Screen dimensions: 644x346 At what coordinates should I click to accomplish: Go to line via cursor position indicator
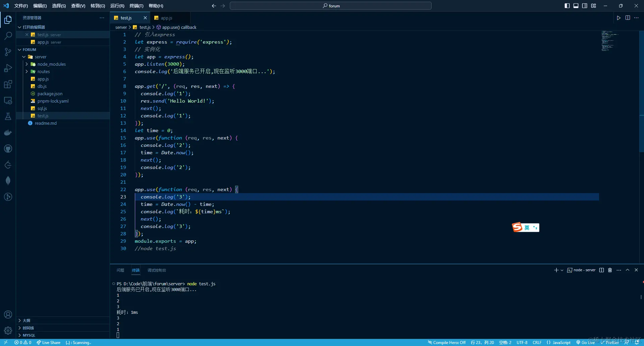tap(482, 342)
